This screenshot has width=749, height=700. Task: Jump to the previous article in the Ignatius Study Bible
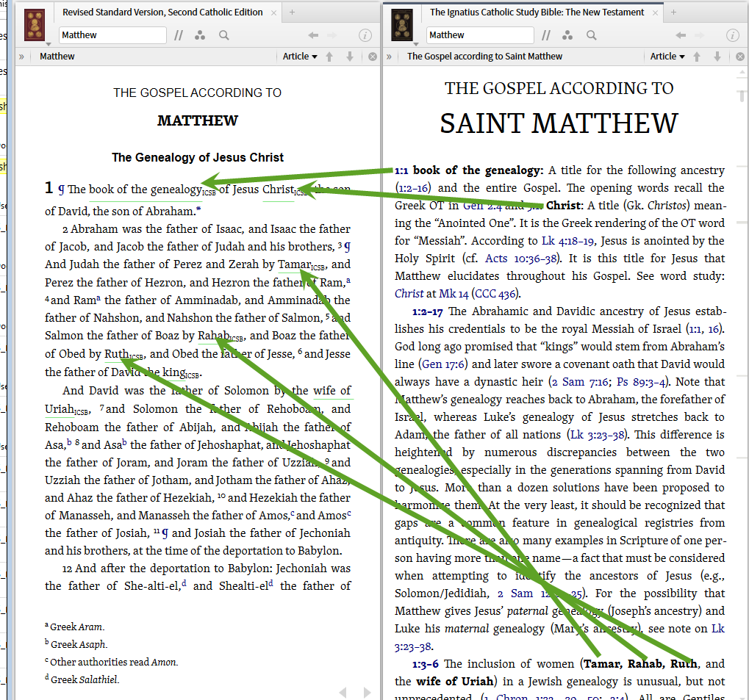(x=697, y=57)
